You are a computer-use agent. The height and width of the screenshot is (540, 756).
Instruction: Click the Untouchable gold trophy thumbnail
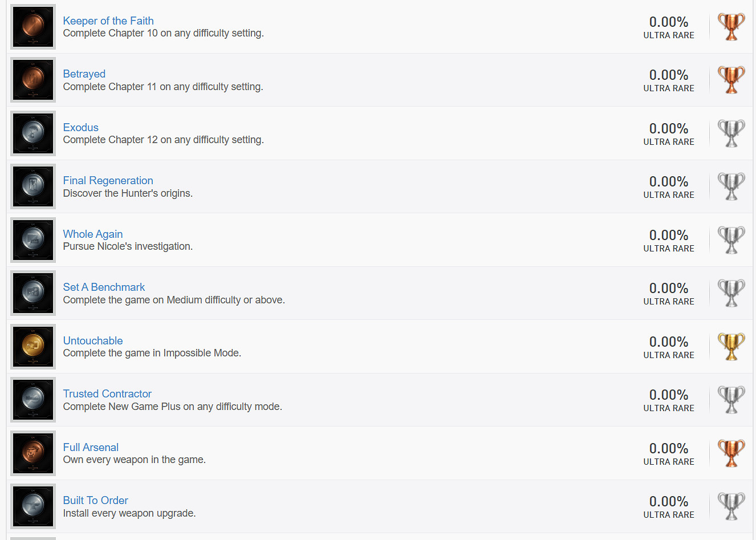tap(33, 346)
